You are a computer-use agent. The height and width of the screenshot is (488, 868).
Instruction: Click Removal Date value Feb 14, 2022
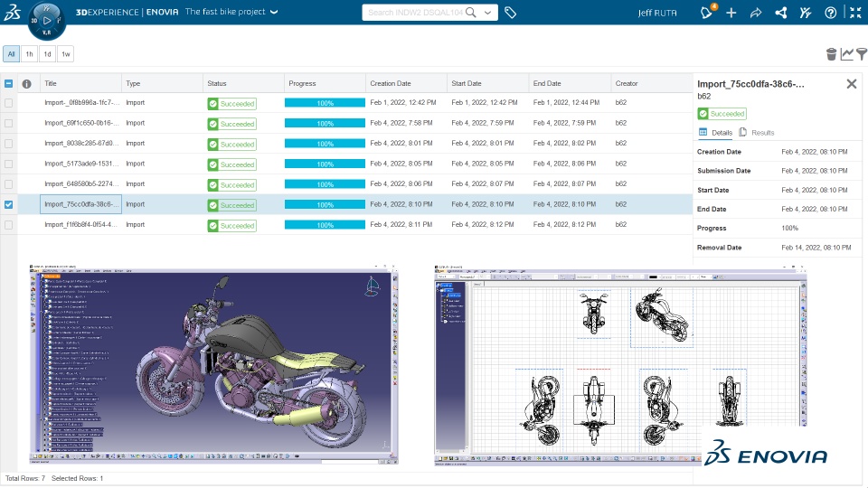tap(816, 248)
